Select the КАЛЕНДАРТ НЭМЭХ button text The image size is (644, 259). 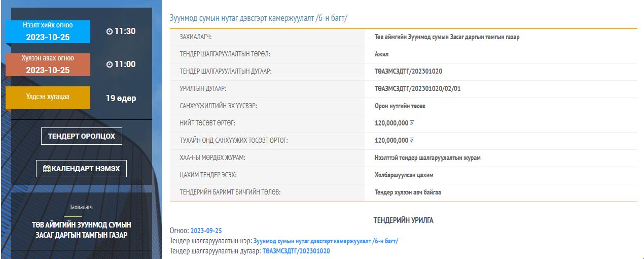(x=86, y=169)
